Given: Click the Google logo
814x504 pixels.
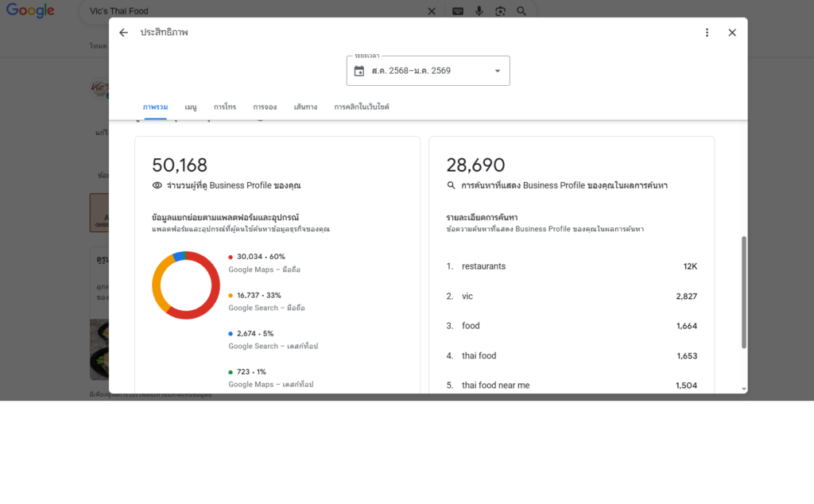Looking at the screenshot, I should [x=29, y=10].
